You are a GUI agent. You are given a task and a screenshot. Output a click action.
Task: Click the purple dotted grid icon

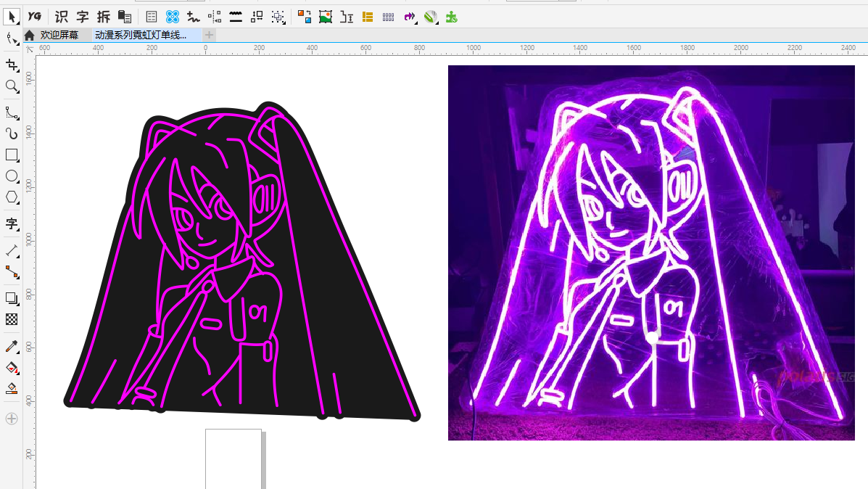tap(389, 17)
